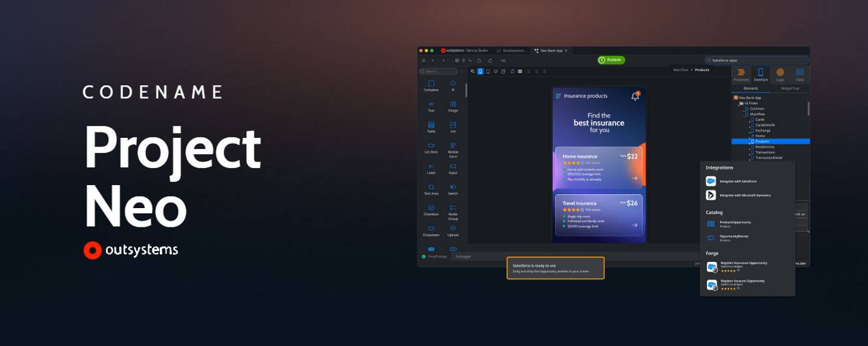Switch to the Neo Bank App tab
Image resolution: width=868 pixels, height=346 pixels.
(550, 51)
